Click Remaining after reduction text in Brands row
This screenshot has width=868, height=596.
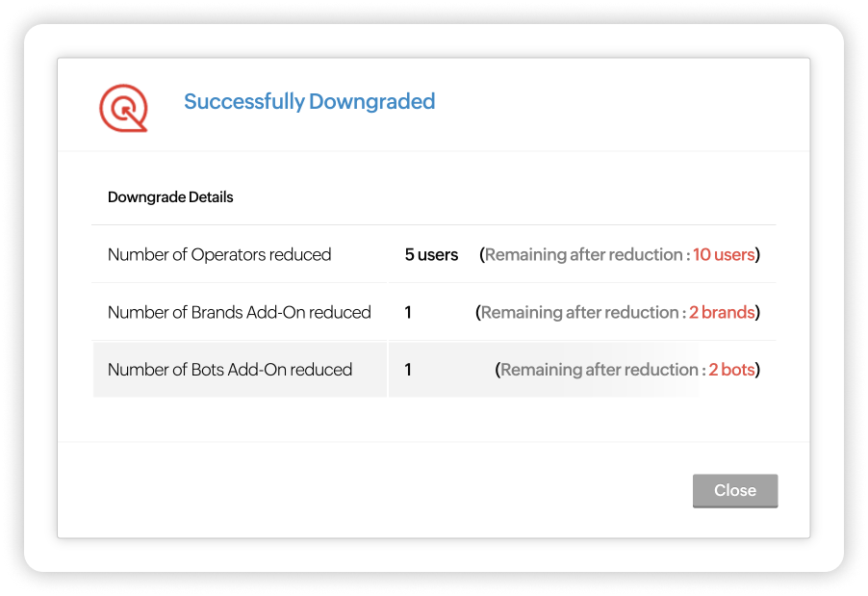point(579,312)
